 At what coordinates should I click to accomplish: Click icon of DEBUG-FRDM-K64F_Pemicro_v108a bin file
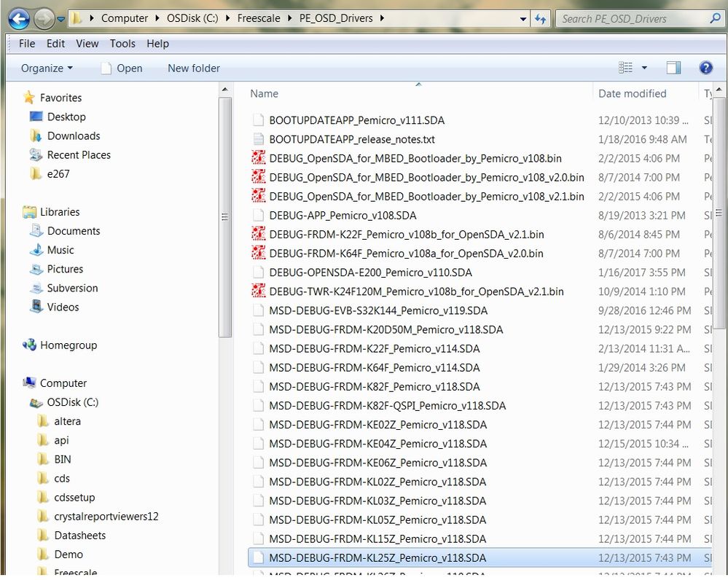pos(258,253)
